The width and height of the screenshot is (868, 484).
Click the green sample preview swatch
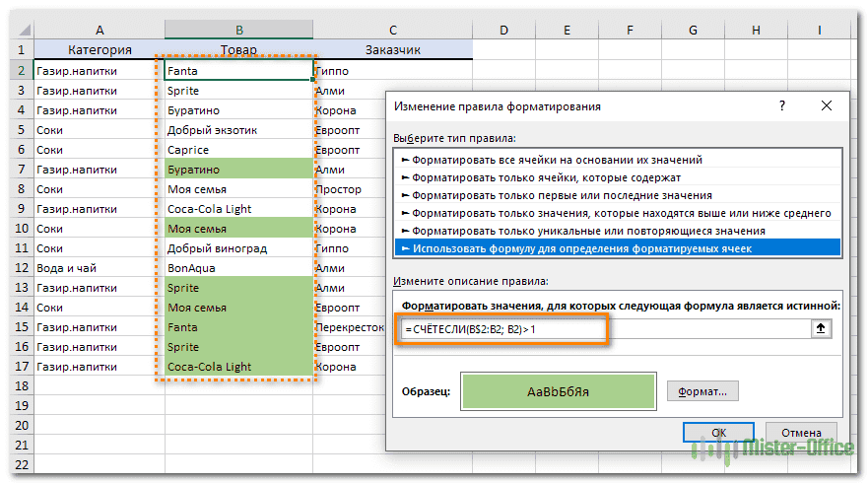558,391
